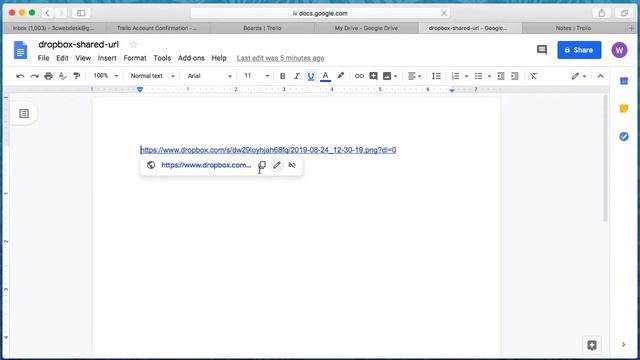This screenshot has height=360, width=640.
Task: Click the insert link icon
Action: pos(359,76)
